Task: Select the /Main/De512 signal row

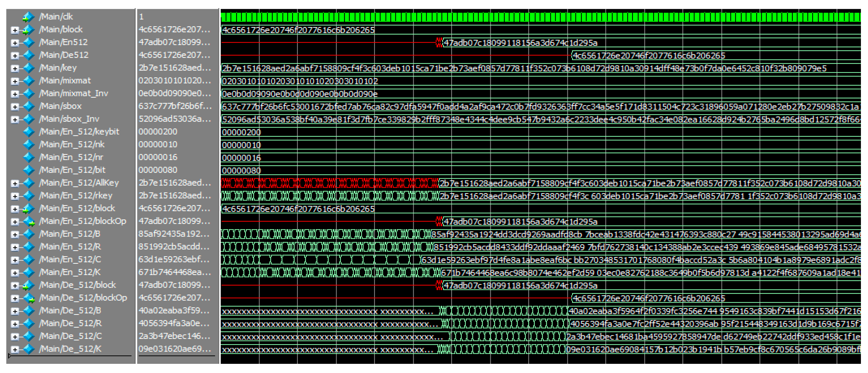Action: [64, 55]
